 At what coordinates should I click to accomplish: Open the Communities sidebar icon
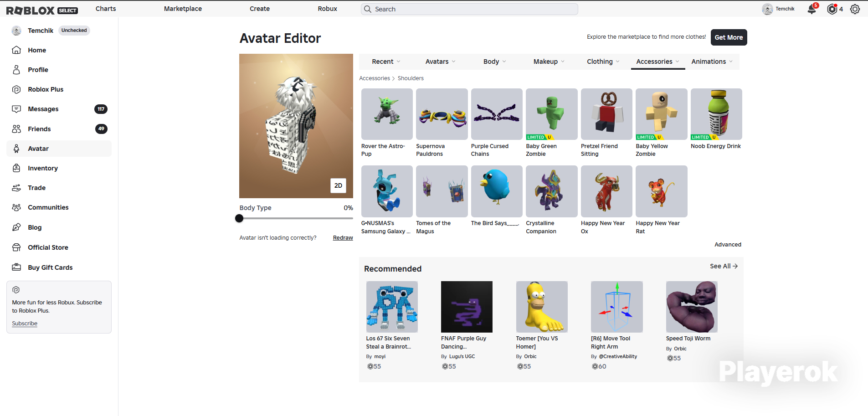16,207
